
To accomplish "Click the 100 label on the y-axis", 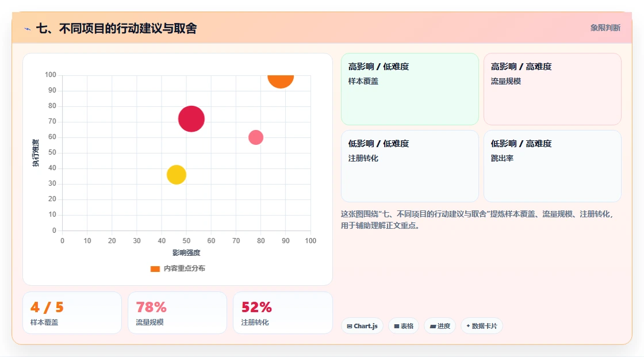I will [51, 75].
